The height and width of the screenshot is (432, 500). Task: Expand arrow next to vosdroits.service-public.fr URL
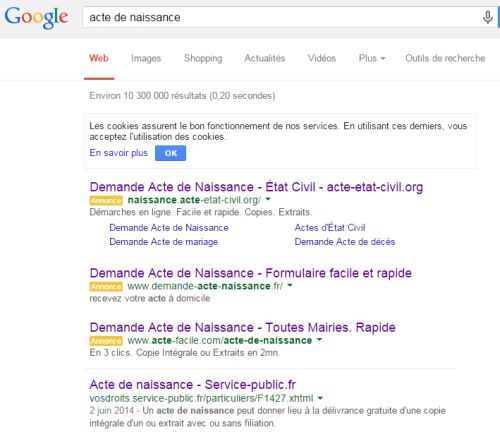pyautogui.click(x=320, y=398)
